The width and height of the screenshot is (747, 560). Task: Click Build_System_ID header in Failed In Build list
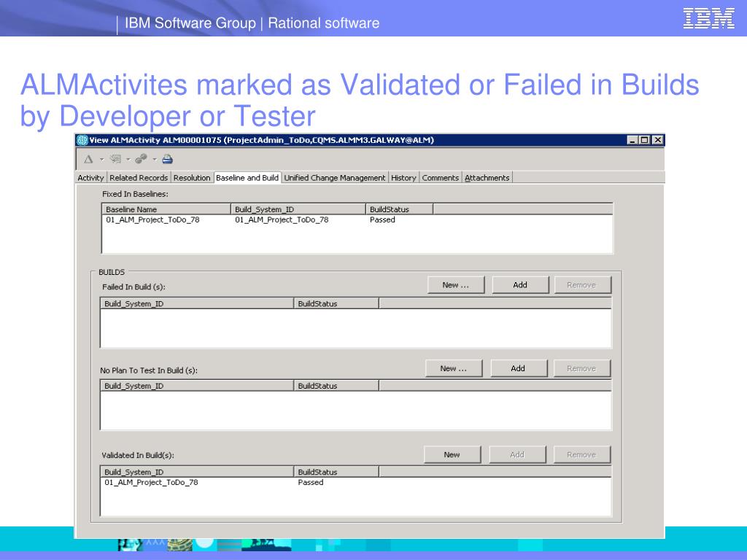point(197,303)
